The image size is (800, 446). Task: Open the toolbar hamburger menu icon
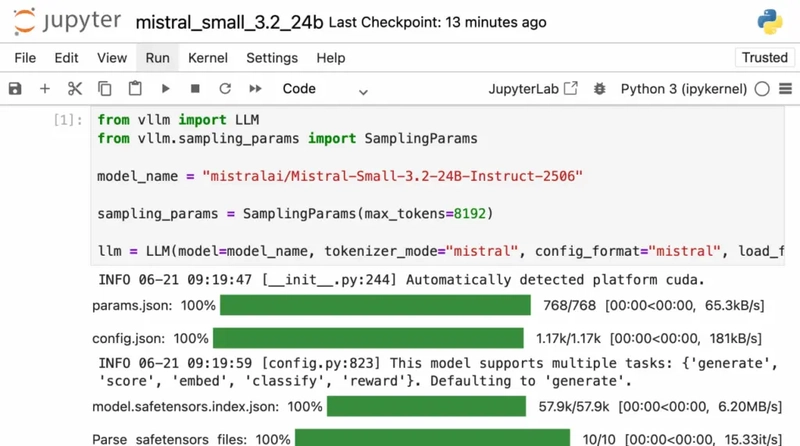785,89
